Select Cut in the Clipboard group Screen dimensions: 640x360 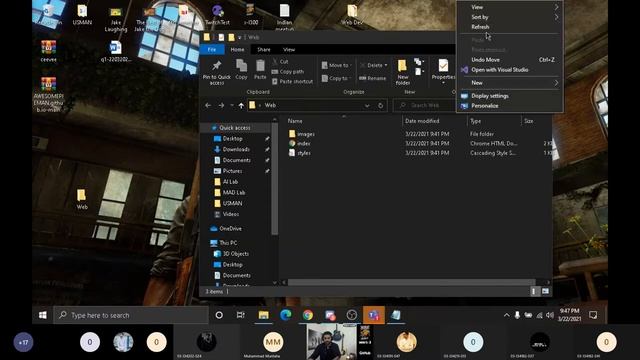[280, 62]
